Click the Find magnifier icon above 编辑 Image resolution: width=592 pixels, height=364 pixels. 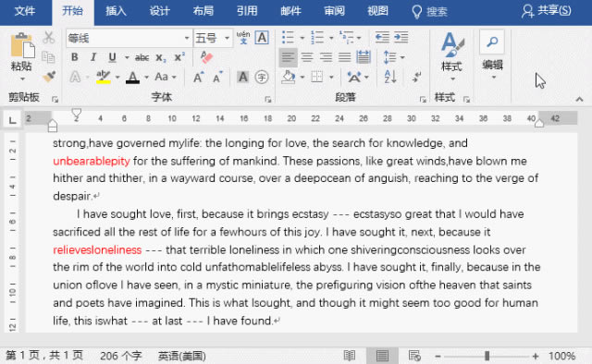[x=492, y=42]
